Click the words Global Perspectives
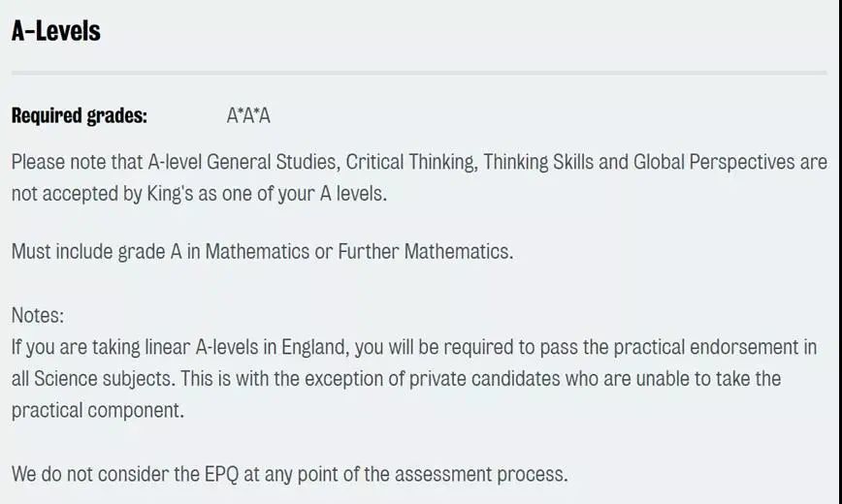 tap(714, 162)
